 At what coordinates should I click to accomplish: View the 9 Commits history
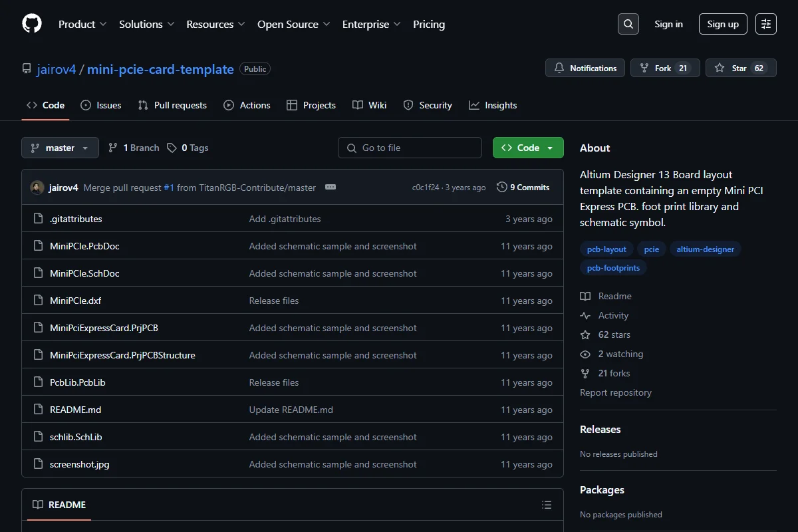(x=523, y=188)
